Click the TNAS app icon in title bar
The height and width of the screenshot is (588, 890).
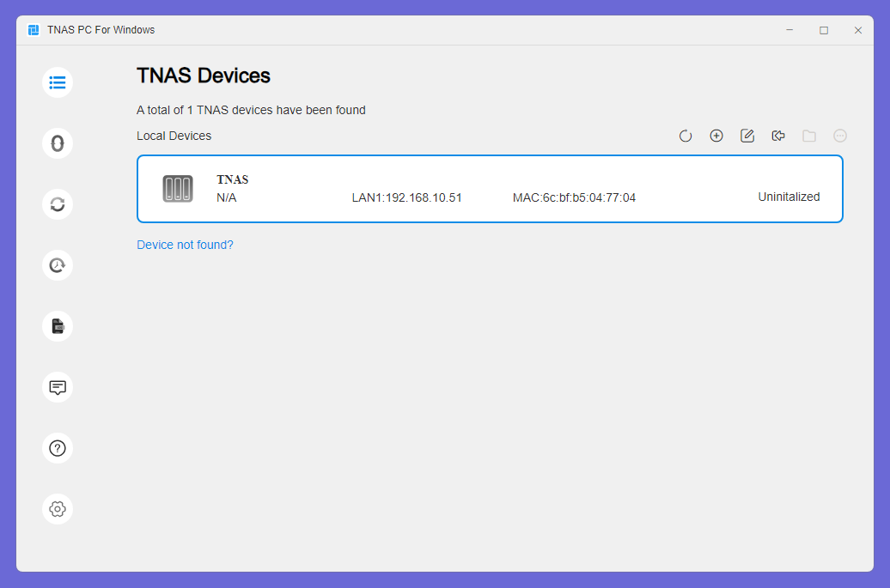pos(34,30)
